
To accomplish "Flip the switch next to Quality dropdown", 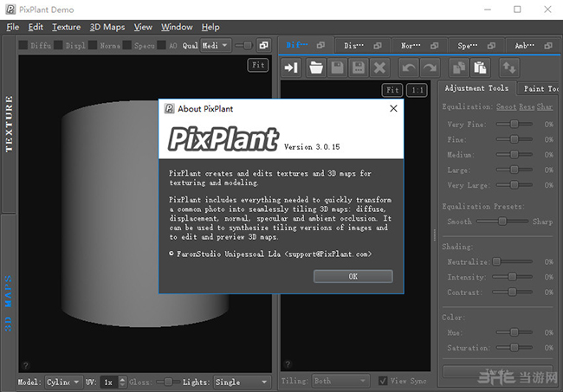I will click(243, 45).
